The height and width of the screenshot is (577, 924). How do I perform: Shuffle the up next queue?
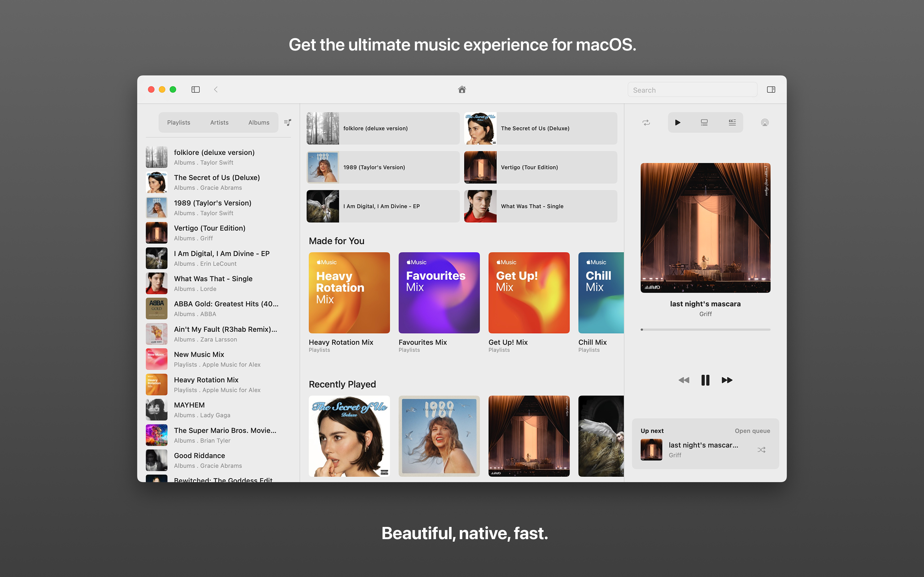[761, 450]
